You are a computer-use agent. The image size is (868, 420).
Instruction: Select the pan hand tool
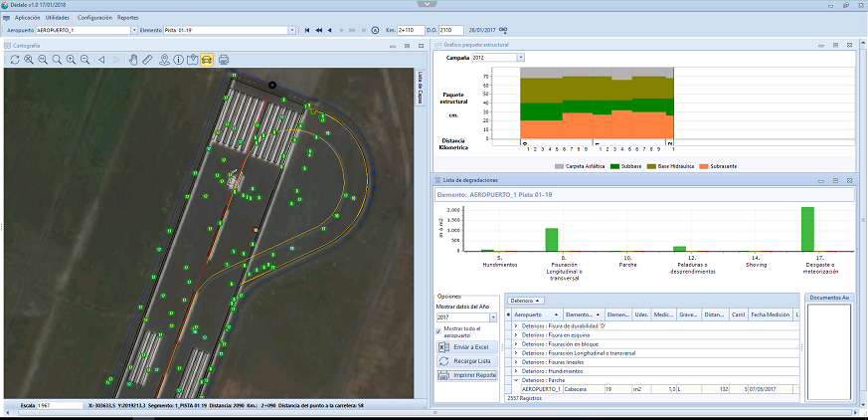point(133,60)
